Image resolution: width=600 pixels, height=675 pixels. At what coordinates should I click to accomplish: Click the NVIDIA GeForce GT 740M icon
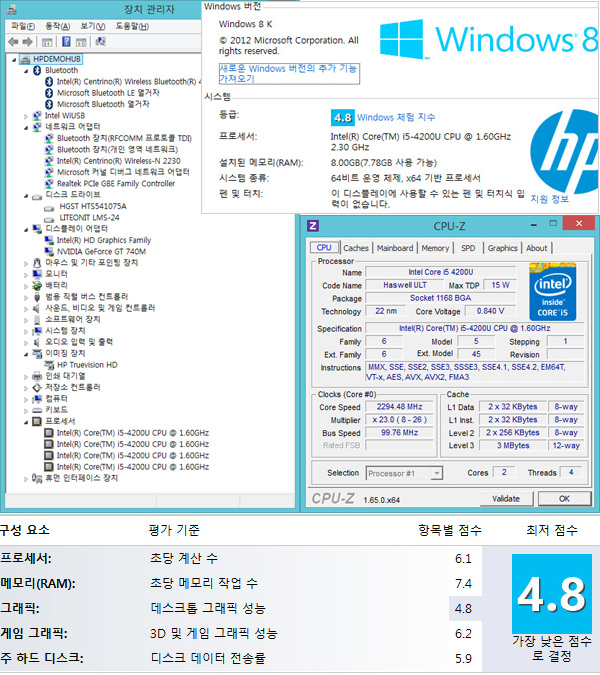(x=49, y=251)
